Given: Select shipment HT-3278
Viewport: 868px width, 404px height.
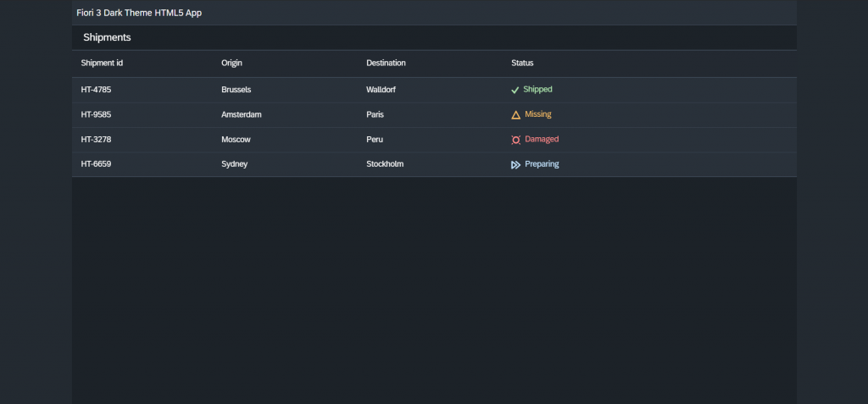Looking at the screenshot, I should (x=96, y=139).
